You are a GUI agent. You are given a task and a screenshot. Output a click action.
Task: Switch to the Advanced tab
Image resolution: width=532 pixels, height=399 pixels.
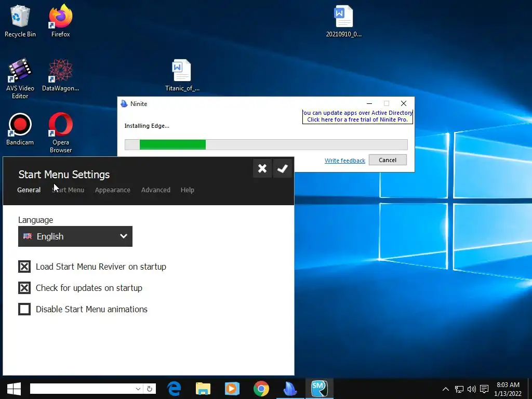click(156, 190)
